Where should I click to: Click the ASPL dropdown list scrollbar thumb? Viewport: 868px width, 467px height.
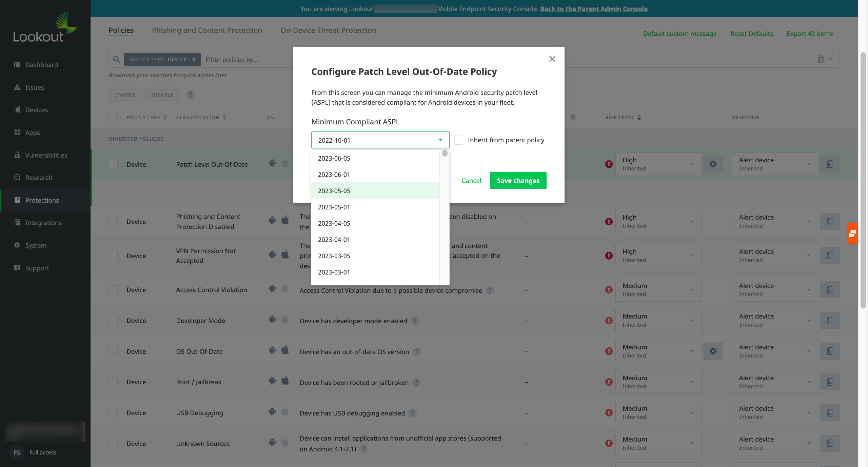(x=445, y=154)
